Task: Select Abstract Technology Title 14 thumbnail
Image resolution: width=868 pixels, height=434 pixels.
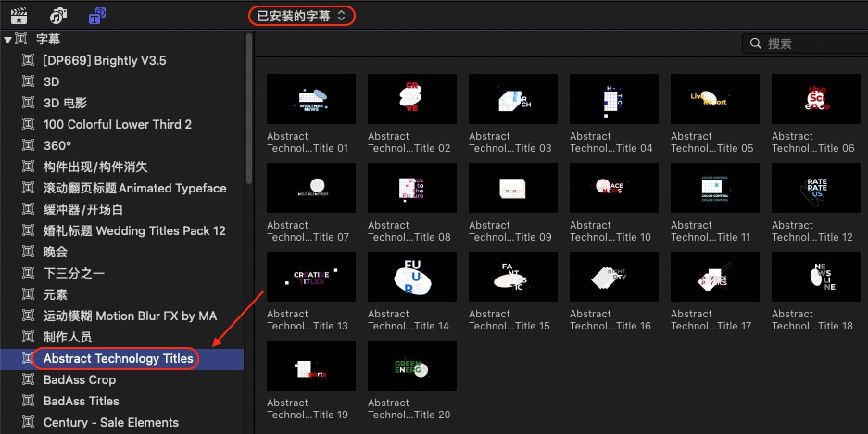Action: click(412, 277)
